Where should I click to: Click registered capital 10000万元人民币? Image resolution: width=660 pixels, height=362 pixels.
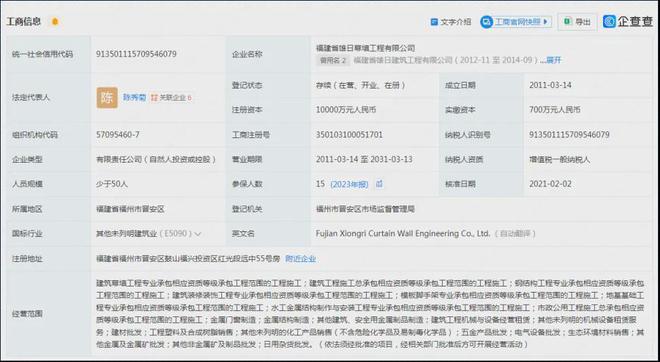pos(346,110)
